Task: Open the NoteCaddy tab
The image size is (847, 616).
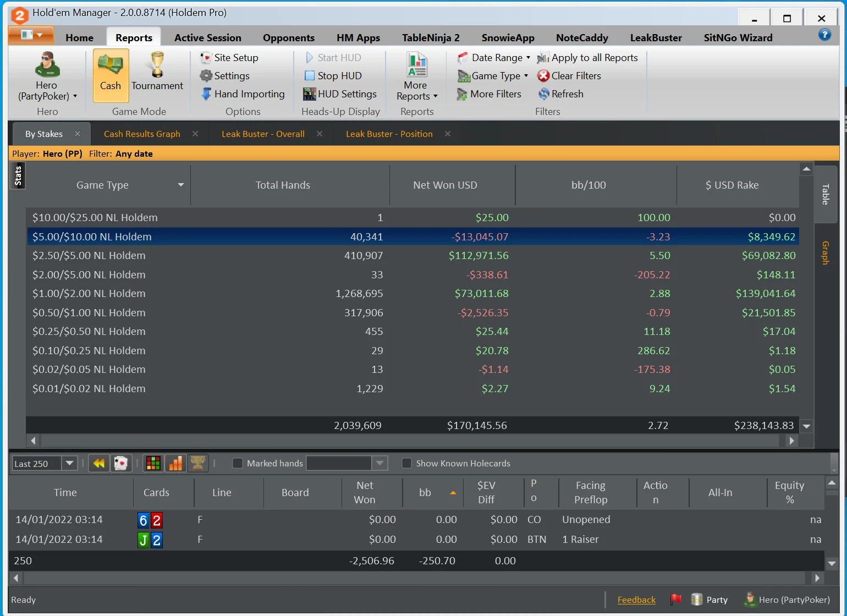Action: coord(582,37)
